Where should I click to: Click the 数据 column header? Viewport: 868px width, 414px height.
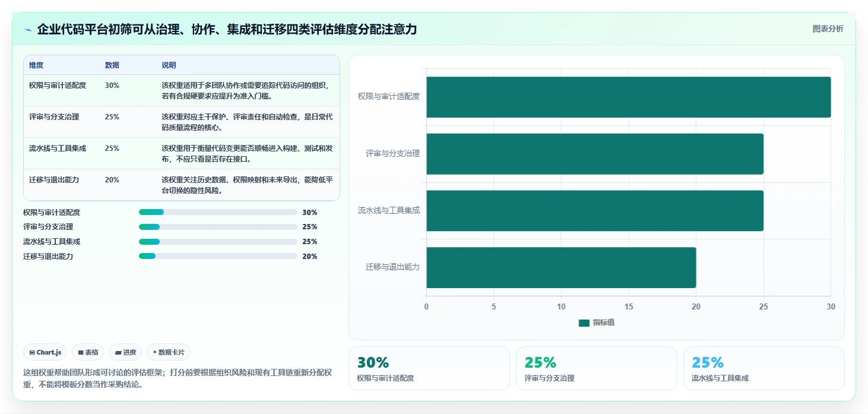112,65
